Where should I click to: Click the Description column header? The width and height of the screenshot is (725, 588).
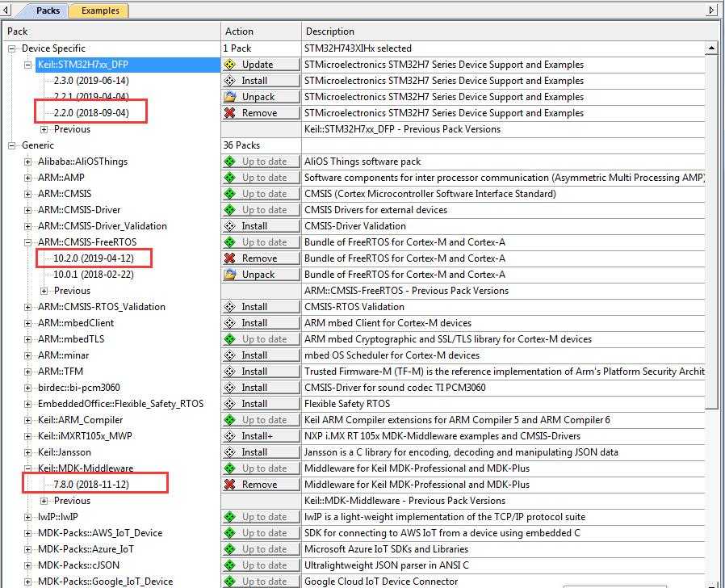point(510,31)
